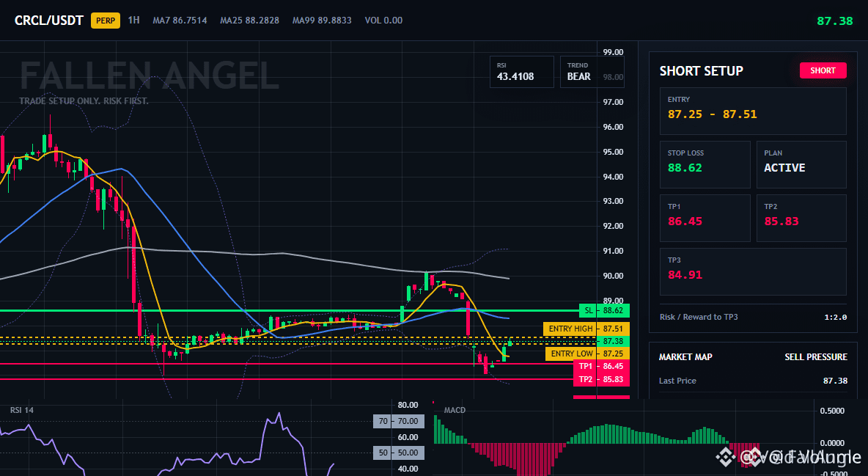
Task: Click the 0.5000 MACD axis label
Action: (832, 411)
